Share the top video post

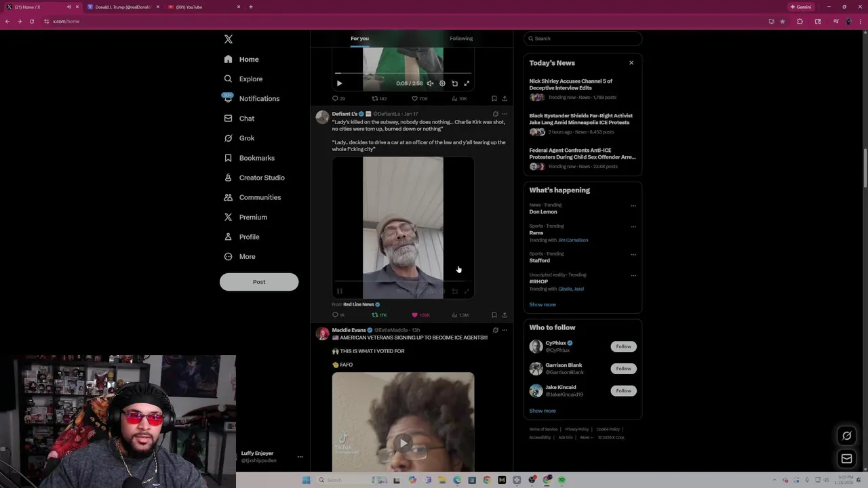pos(505,98)
